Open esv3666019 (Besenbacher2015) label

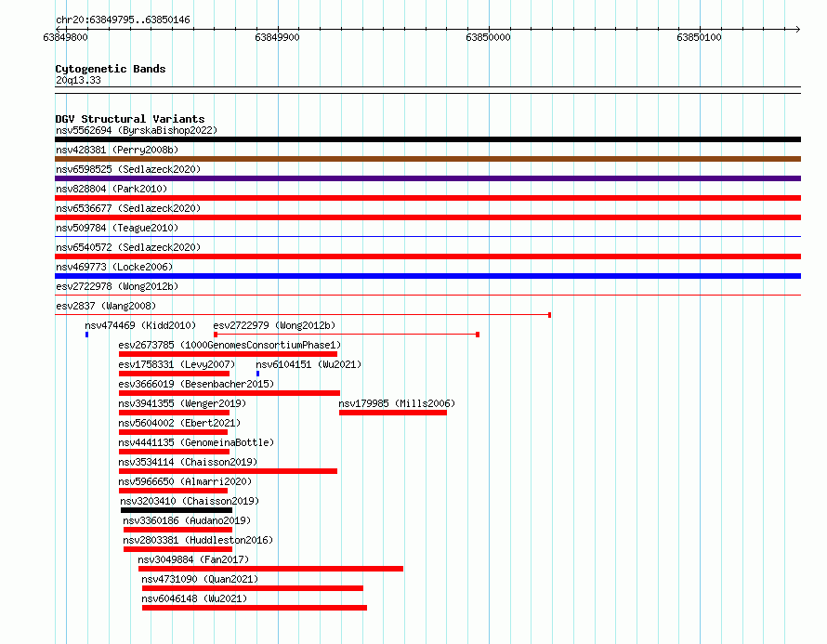(x=196, y=384)
